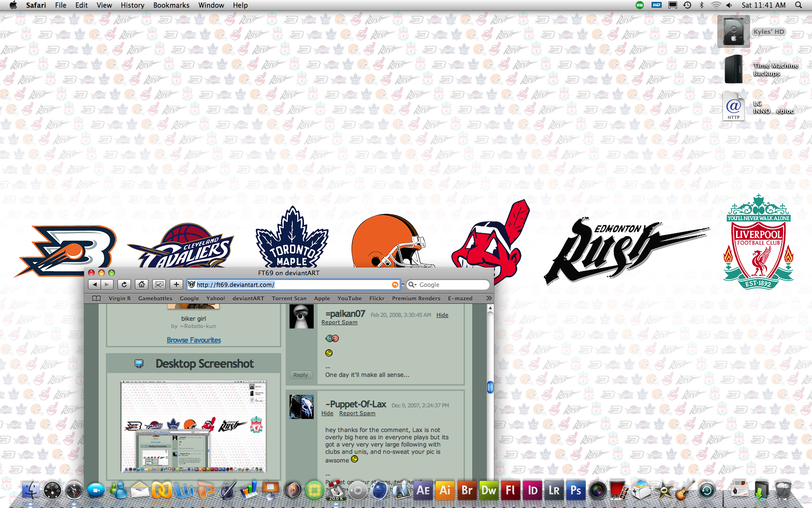
Task: Launch GarageBand guitar from the Dock
Action: pyautogui.click(x=685, y=490)
